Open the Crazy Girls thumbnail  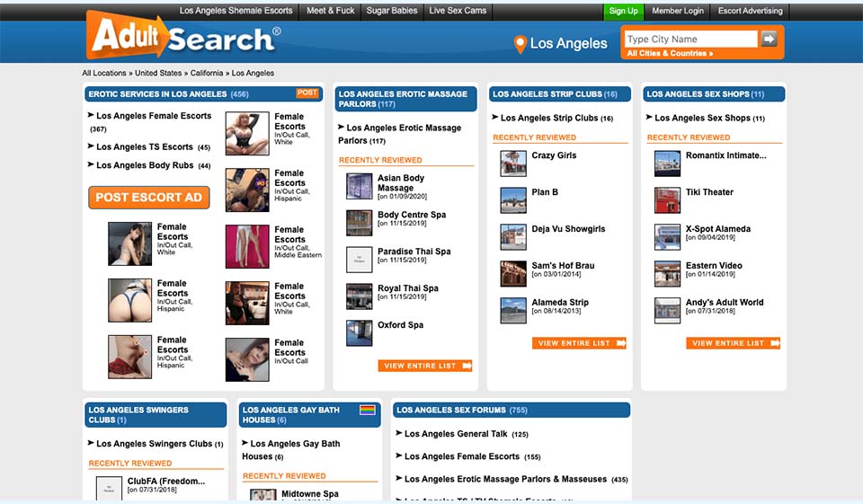pyautogui.click(x=513, y=164)
